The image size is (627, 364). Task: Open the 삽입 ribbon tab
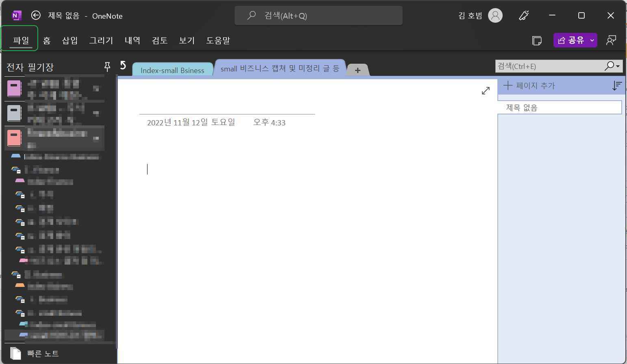70,40
